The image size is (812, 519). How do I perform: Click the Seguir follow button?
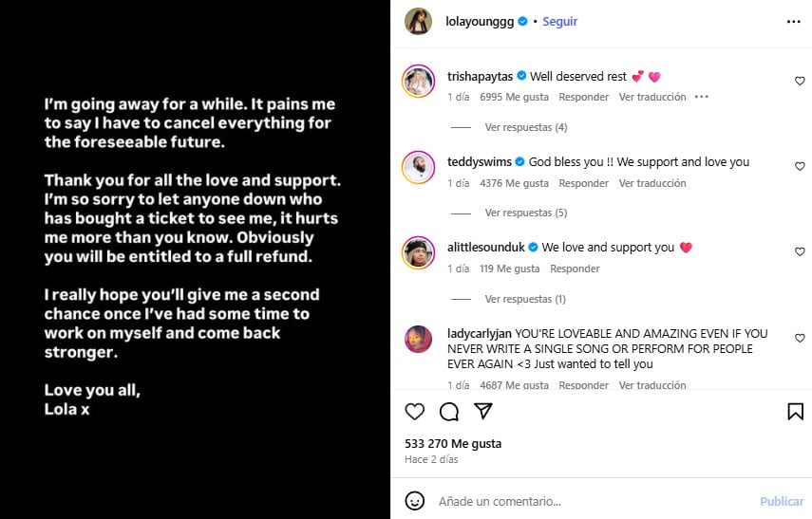(x=559, y=21)
